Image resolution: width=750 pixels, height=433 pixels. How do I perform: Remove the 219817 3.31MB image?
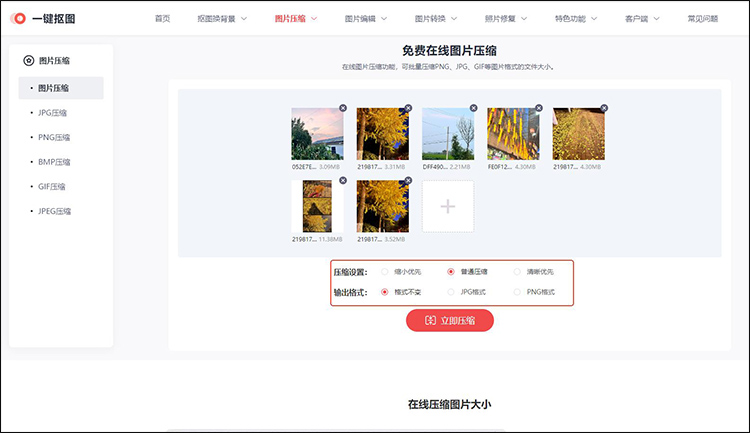coord(408,108)
